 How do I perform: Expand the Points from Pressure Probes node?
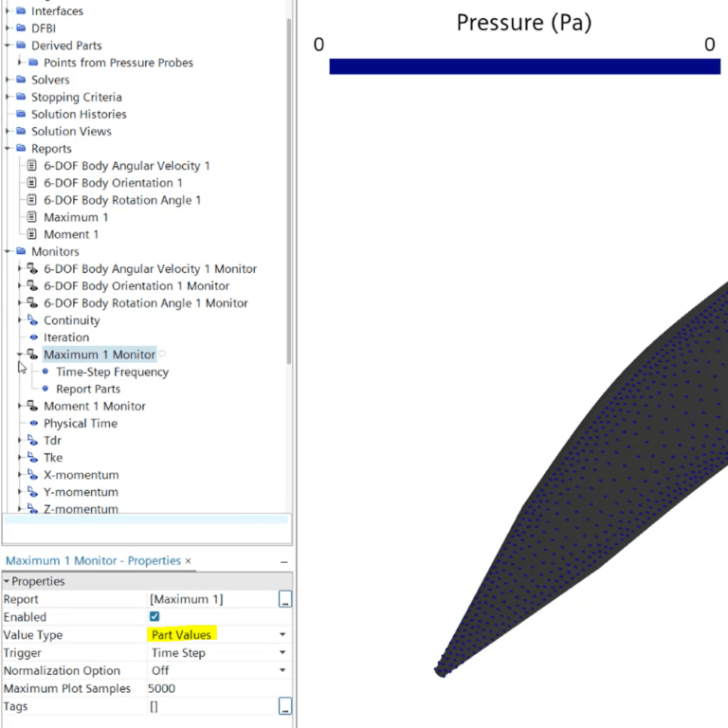coord(20,63)
